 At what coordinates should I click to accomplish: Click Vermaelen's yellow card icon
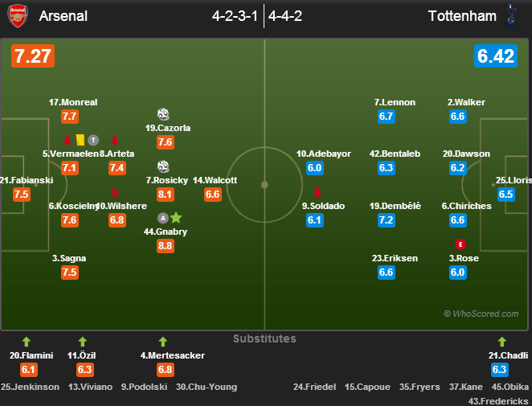pyautogui.click(x=80, y=140)
